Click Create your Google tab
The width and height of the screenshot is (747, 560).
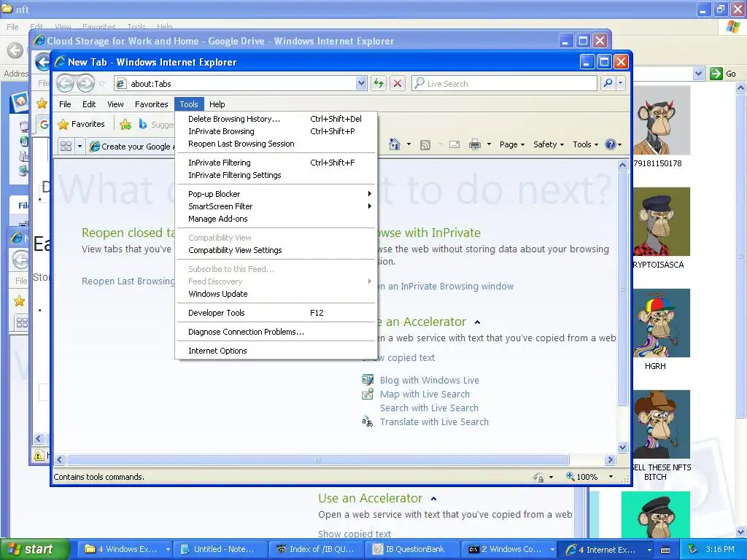pyautogui.click(x=131, y=146)
